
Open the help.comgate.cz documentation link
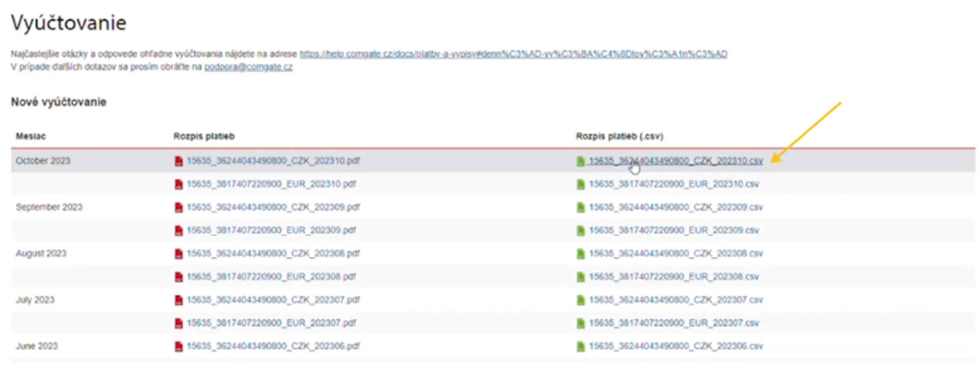pyautogui.click(x=513, y=54)
